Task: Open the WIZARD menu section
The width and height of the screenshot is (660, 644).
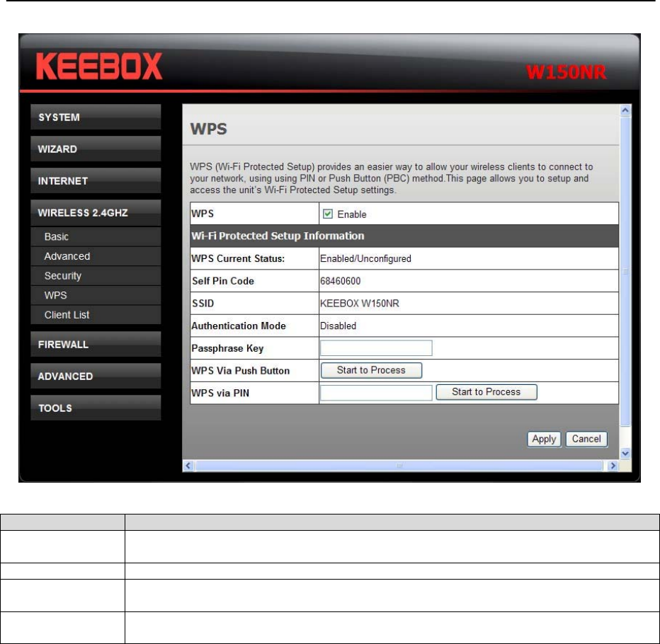Action: 96,149
